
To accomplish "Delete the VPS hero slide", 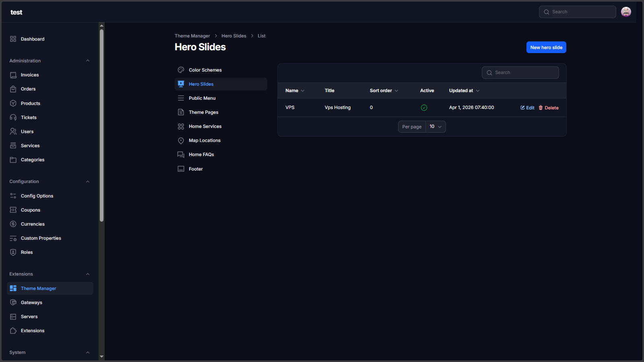I will pos(549,108).
